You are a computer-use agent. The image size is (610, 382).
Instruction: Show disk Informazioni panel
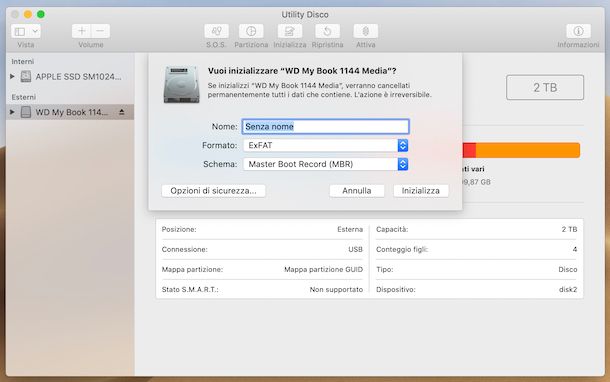pos(578,31)
